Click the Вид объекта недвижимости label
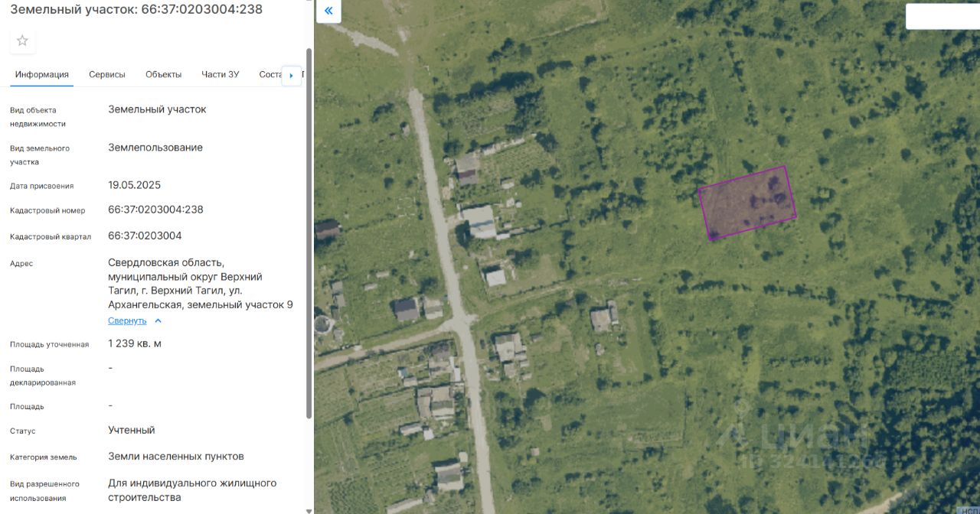 [38, 116]
